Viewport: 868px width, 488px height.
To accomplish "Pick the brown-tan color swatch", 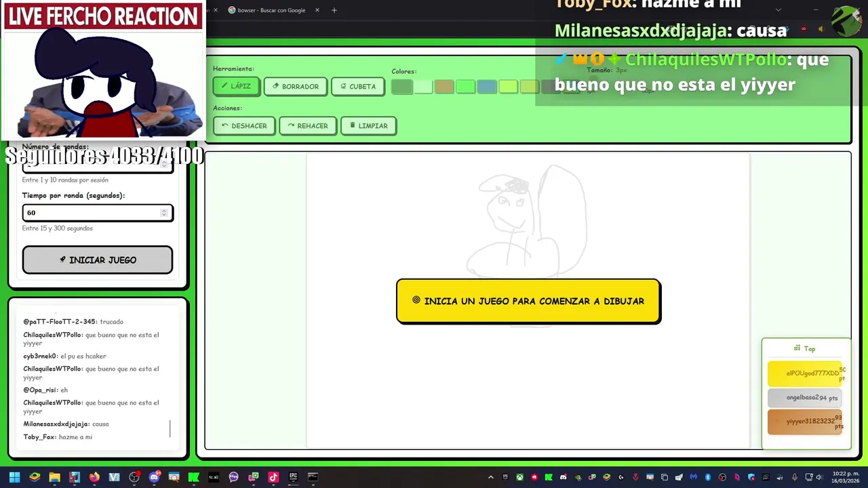I will click(x=444, y=86).
